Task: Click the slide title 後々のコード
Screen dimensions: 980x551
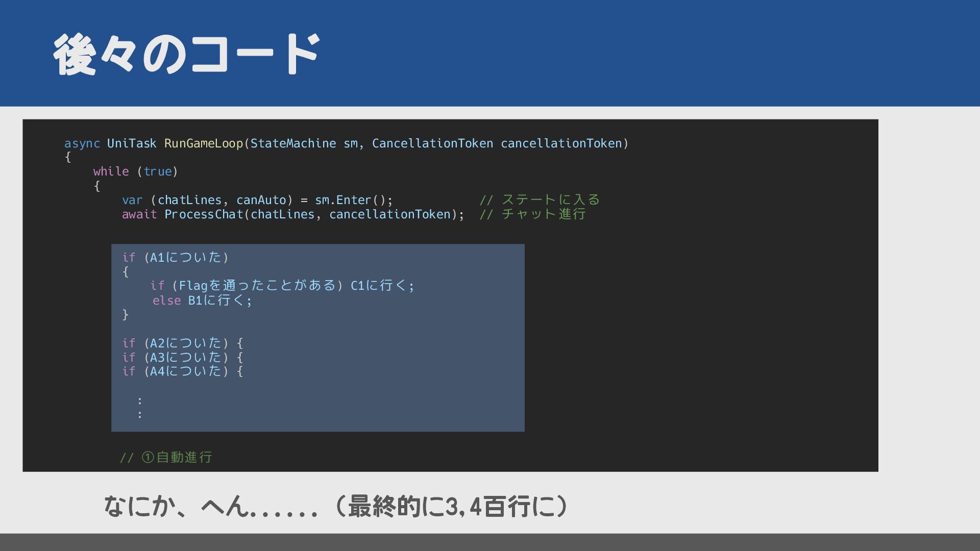Action: [187, 54]
